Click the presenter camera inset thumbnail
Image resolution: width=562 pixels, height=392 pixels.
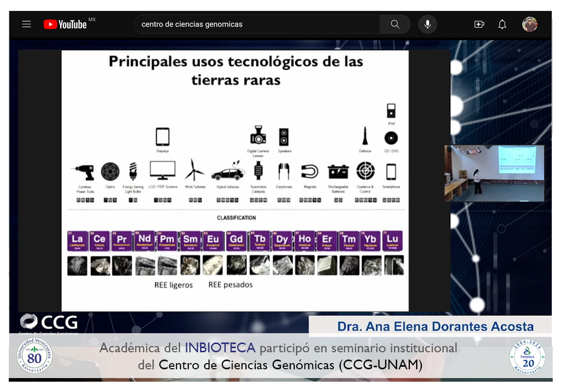coord(494,173)
